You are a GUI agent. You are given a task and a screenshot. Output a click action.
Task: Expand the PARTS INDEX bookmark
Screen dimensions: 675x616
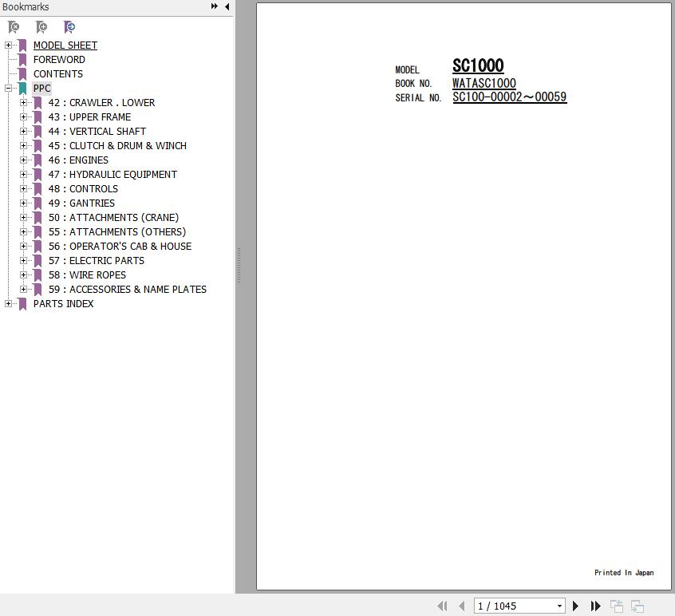[x=8, y=303]
